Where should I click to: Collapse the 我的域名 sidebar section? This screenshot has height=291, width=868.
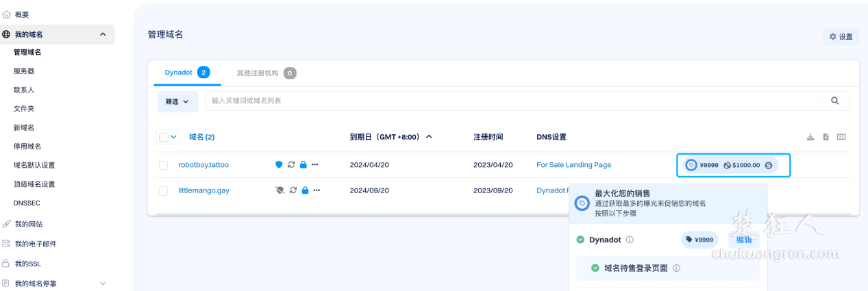(103, 34)
